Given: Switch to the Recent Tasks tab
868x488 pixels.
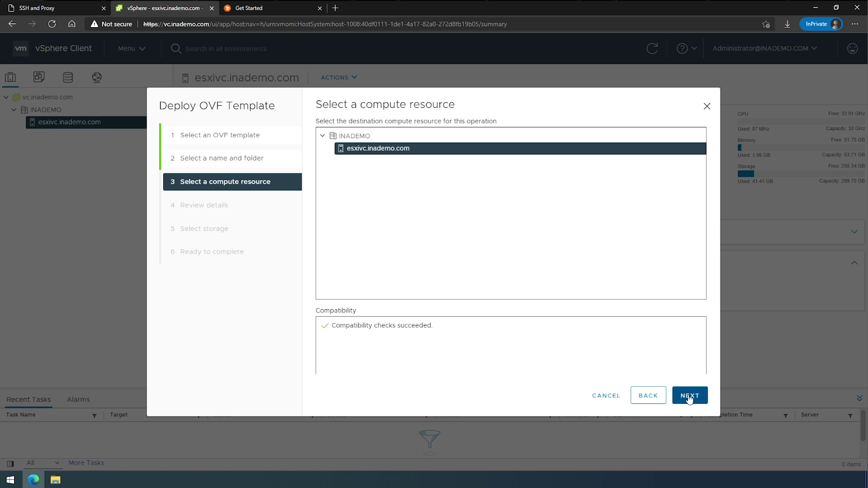Looking at the screenshot, I should click(x=29, y=400).
